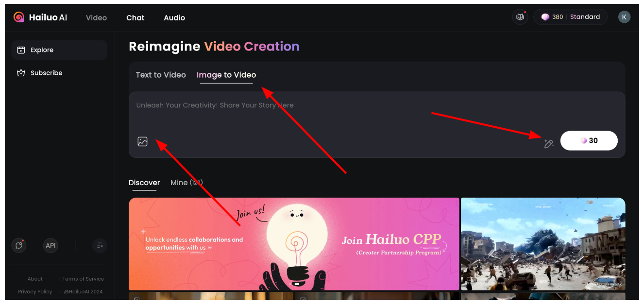Open the Privacy Policy link
644x304 pixels.
(35, 291)
